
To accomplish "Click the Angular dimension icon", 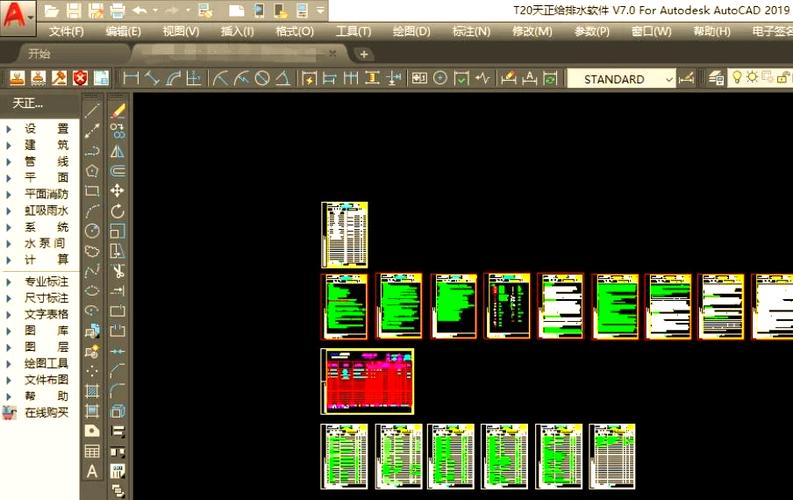I will [x=283, y=78].
